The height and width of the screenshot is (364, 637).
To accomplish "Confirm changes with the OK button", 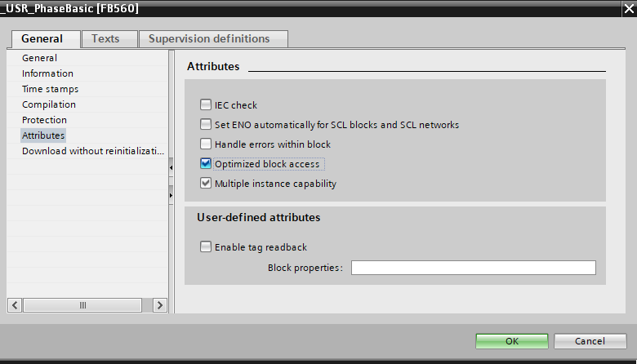I will (512, 340).
